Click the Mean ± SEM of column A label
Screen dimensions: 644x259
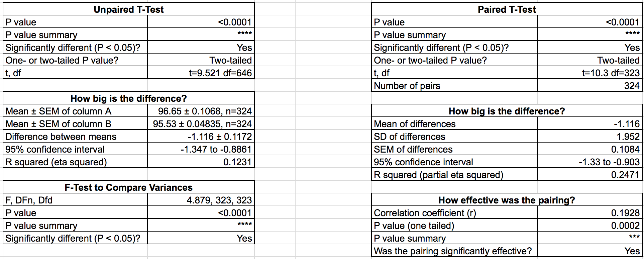coord(59,111)
